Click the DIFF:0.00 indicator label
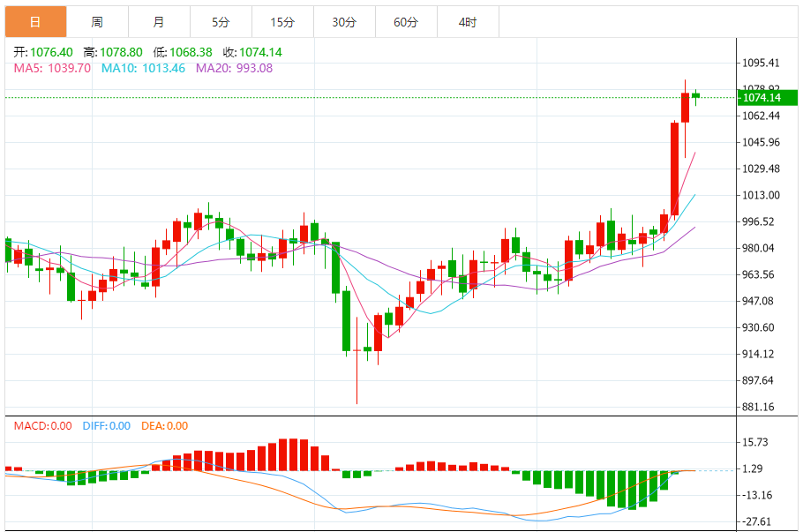This screenshot has height=532, width=803. pyautogui.click(x=107, y=426)
